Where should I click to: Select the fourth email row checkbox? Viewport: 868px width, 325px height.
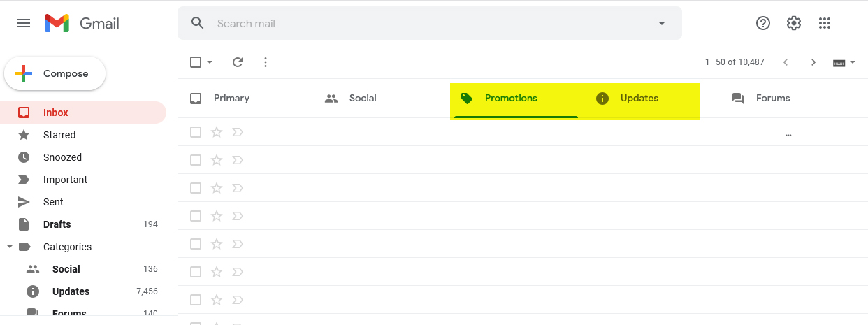(x=196, y=216)
